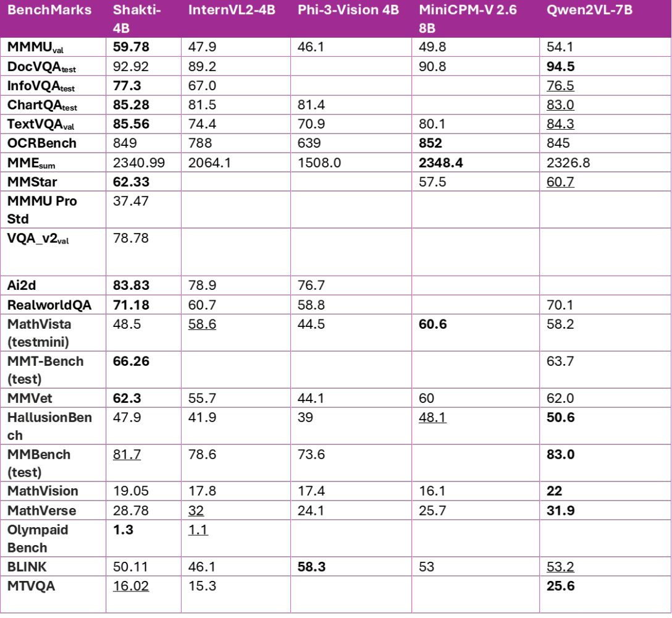
Task: Select the MMT-Bench (test) row label
Action: 45,370
